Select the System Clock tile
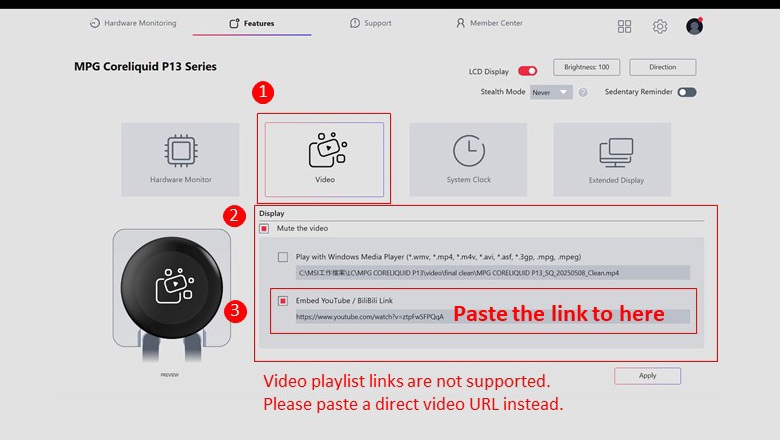This screenshot has height=440, width=780. pyautogui.click(x=469, y=160)
